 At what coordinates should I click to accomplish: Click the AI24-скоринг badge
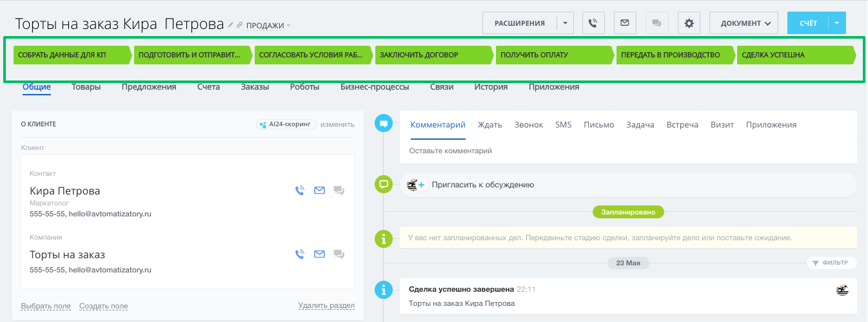(286, 124)
